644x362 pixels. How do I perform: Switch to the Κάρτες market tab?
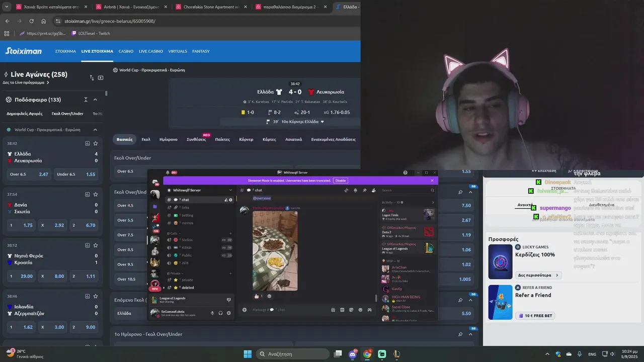click(x=269, y=139)
